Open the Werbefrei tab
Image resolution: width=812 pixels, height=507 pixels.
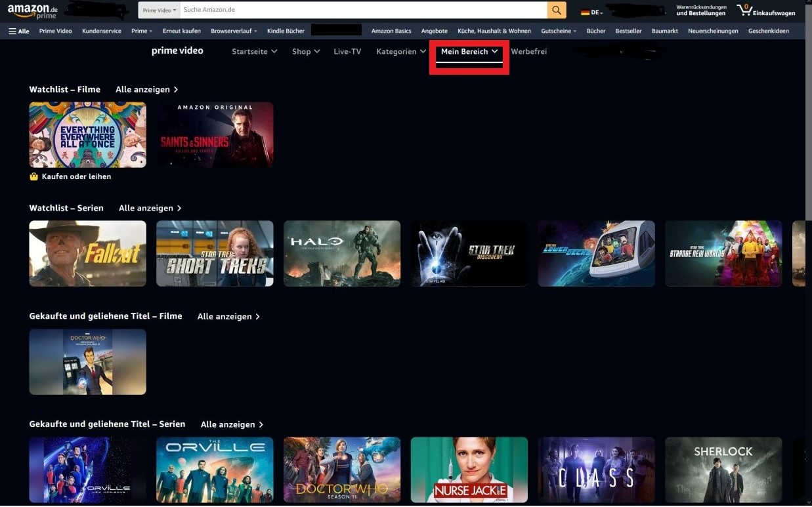(528, 51)
